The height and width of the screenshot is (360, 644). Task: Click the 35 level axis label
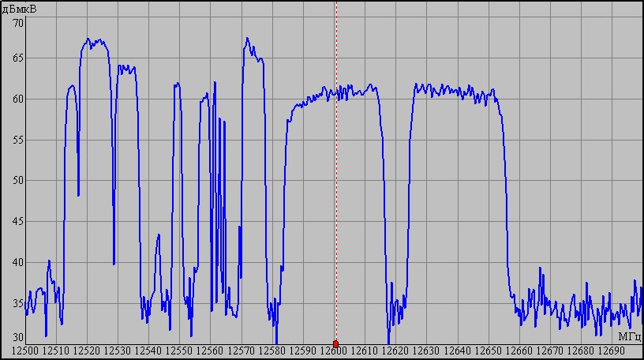(x=18, y=304)
